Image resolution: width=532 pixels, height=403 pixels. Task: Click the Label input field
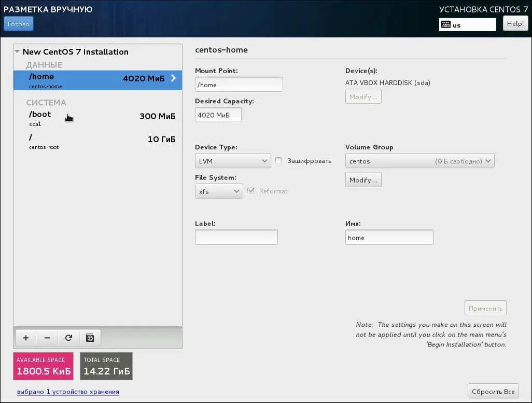click(236, 237)
